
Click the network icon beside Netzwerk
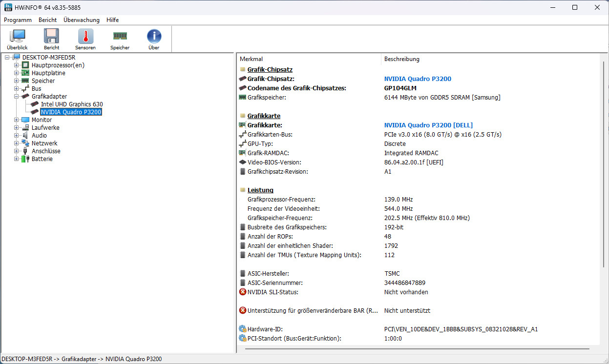point(26,143)
